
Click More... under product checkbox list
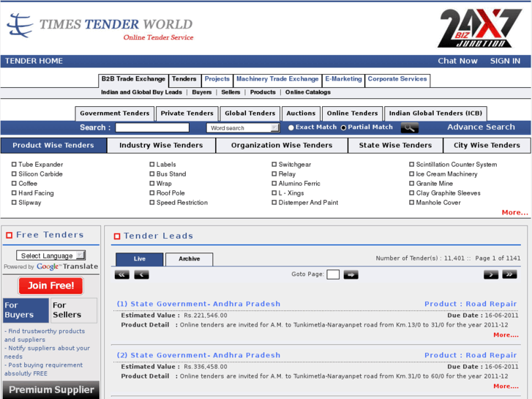click(x=514, y=212)
